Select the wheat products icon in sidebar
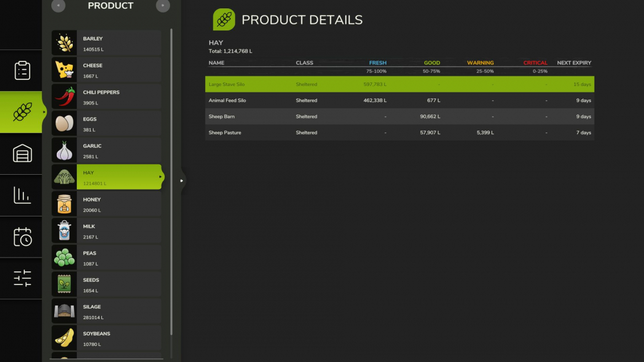 click(21, 112)
